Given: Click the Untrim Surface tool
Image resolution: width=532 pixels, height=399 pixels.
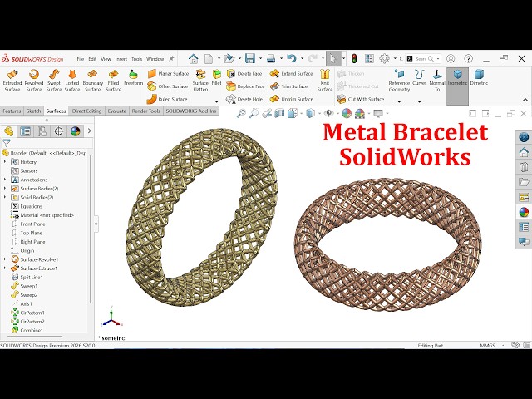Looking at the screenshot, I should 292,99.
